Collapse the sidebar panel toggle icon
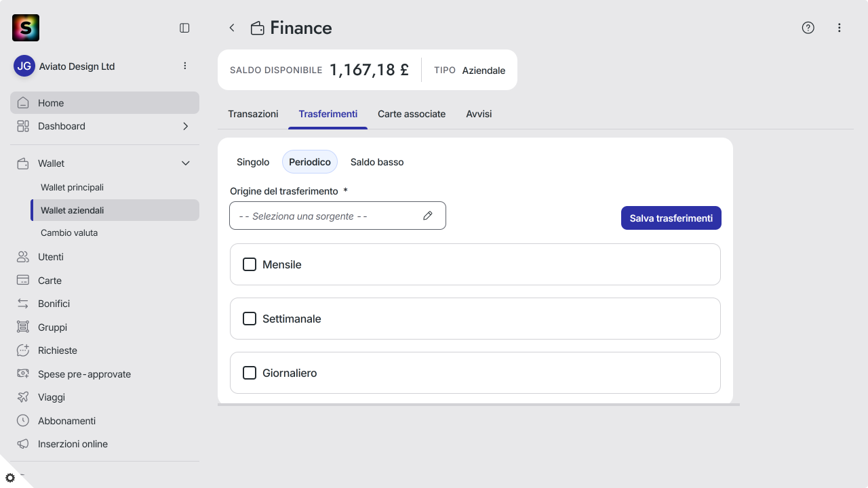868x488 pixels. (x=184, y=28)
